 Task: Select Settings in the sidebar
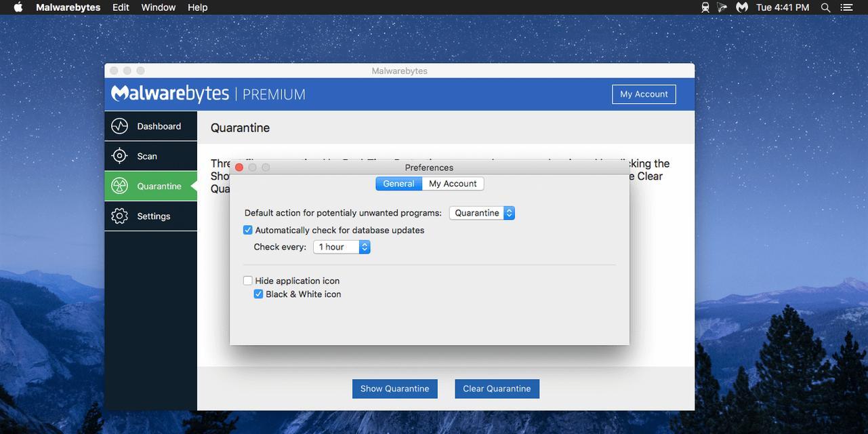[x=150, y=216]
